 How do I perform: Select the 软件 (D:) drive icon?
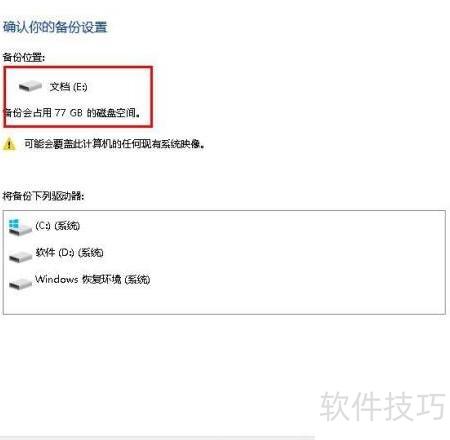point(20,257)
